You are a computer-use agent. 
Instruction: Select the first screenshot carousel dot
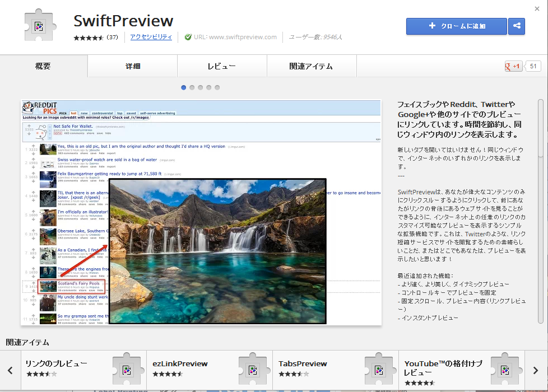point(183,87)
